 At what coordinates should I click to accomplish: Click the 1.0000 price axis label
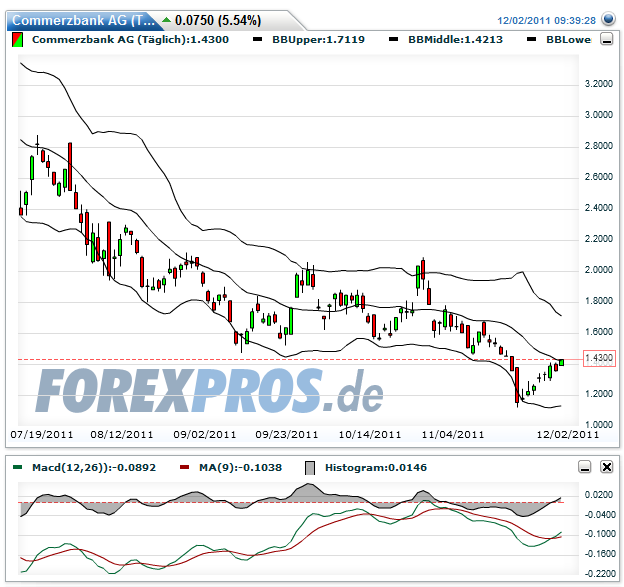coord(599,425)
